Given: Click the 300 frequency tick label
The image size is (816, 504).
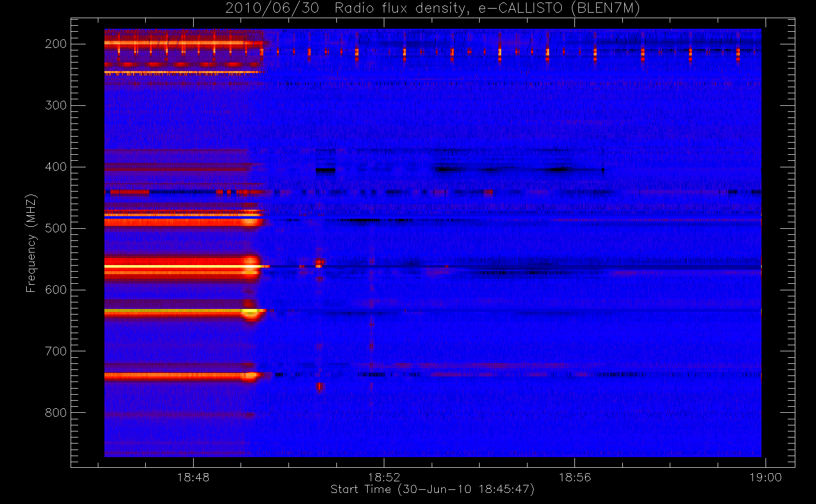Looking at the screenshot, I should pyautogui.click(x=55, y=105).
